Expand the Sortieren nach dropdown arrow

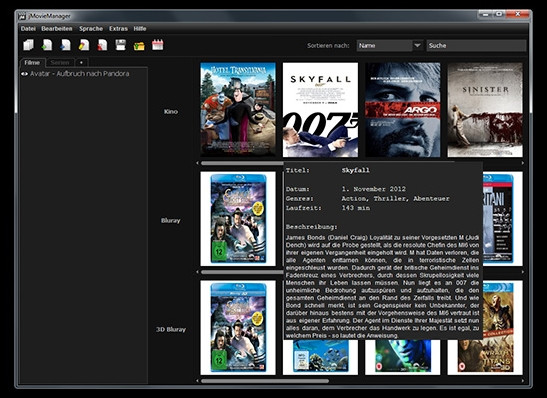tap(417, 45)
